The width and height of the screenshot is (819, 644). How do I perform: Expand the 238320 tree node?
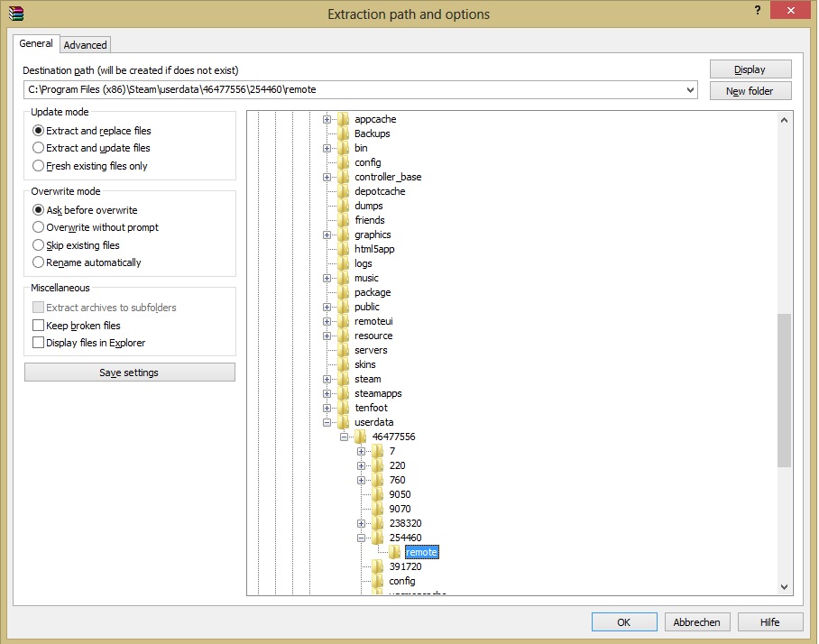coord(362,523)
